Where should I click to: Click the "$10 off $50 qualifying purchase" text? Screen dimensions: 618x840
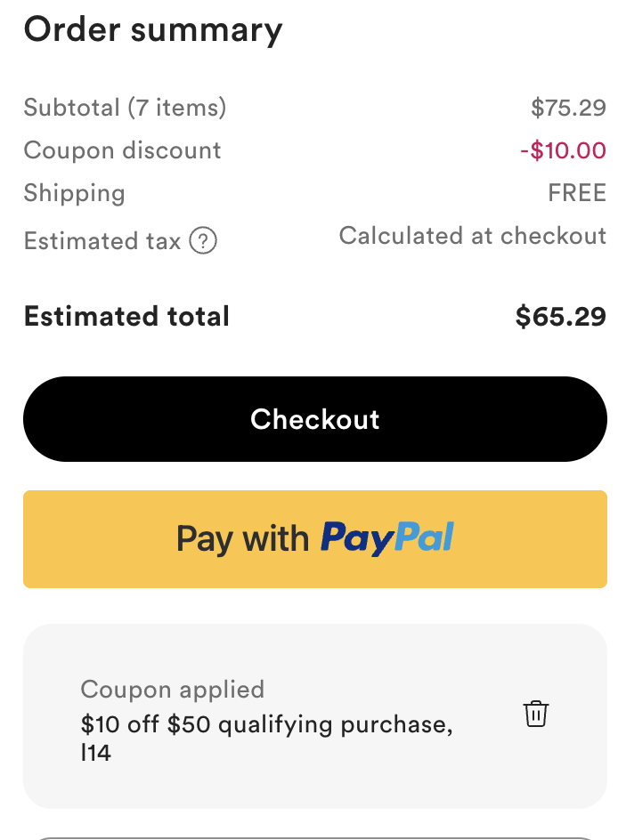click(x=267, y=724)
